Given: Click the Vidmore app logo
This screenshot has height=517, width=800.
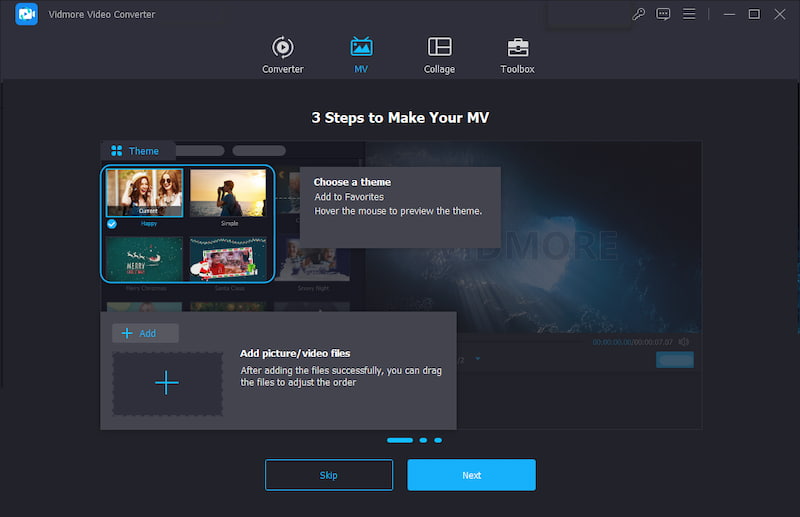Looking at the screenshot, I should pos(27,14).
